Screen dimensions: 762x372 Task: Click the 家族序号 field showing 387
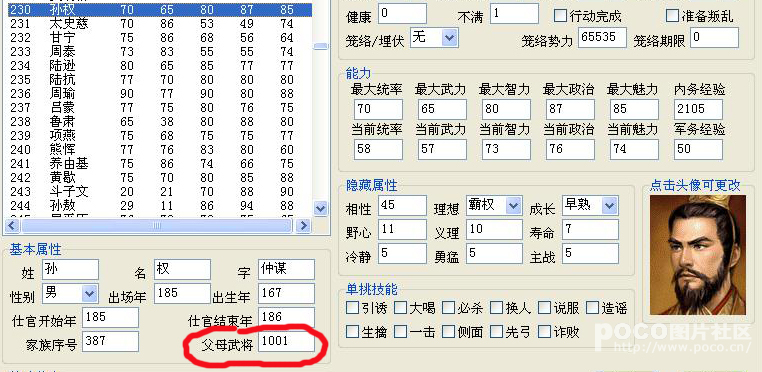[110, 342]
